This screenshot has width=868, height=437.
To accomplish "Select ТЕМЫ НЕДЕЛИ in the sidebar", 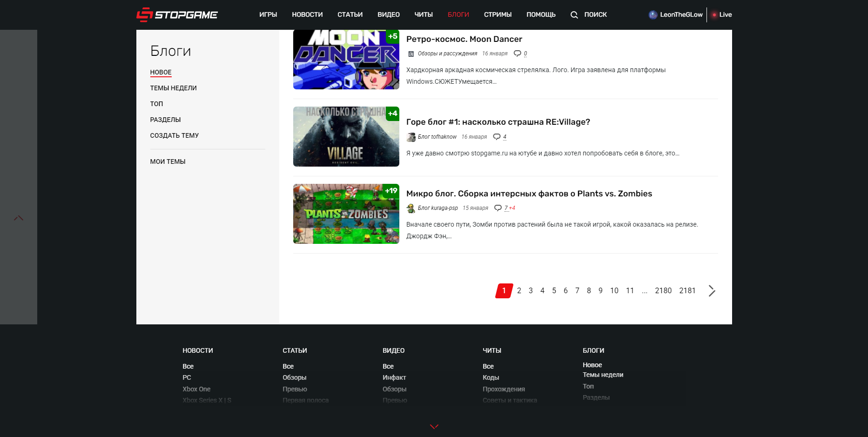I will pos(173,88).
